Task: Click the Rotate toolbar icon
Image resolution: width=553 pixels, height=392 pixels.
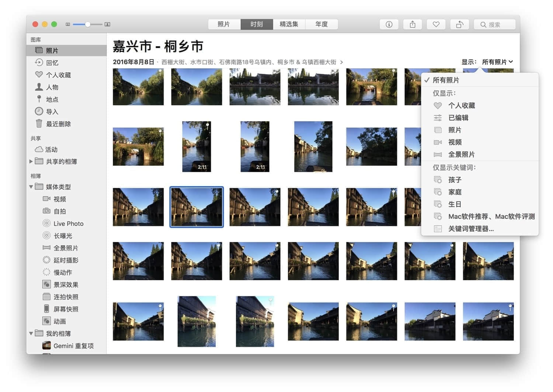Action: pos(460,24)
